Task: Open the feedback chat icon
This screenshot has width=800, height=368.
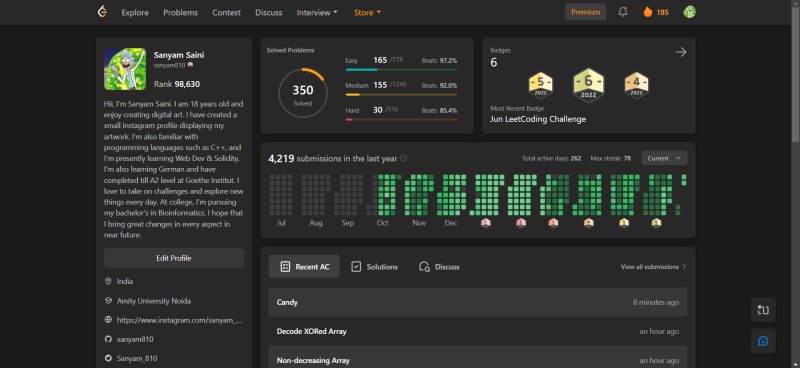Action: pos(763,341)
